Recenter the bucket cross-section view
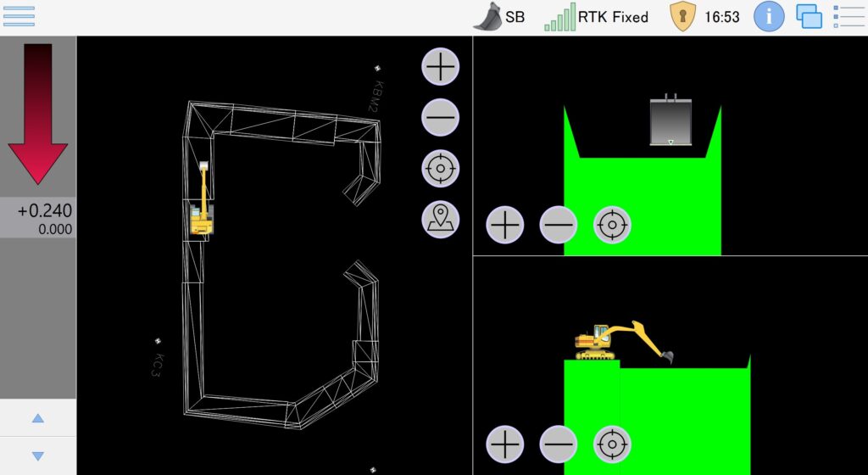 coord(612,225)
